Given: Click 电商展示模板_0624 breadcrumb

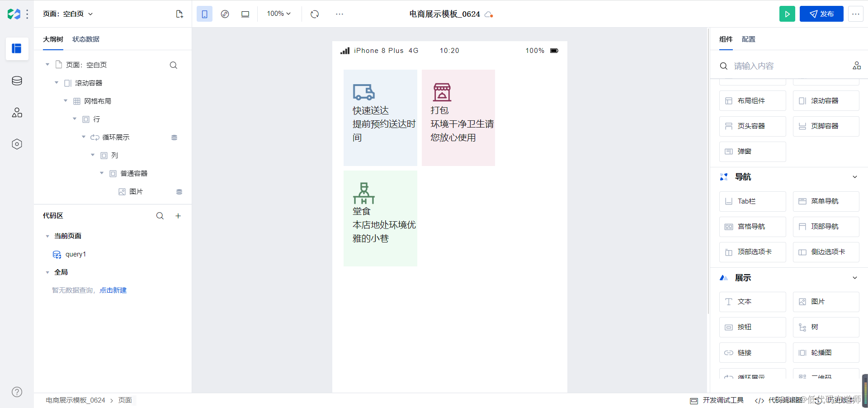Looking at the screenshot, I should pos(75,400).
